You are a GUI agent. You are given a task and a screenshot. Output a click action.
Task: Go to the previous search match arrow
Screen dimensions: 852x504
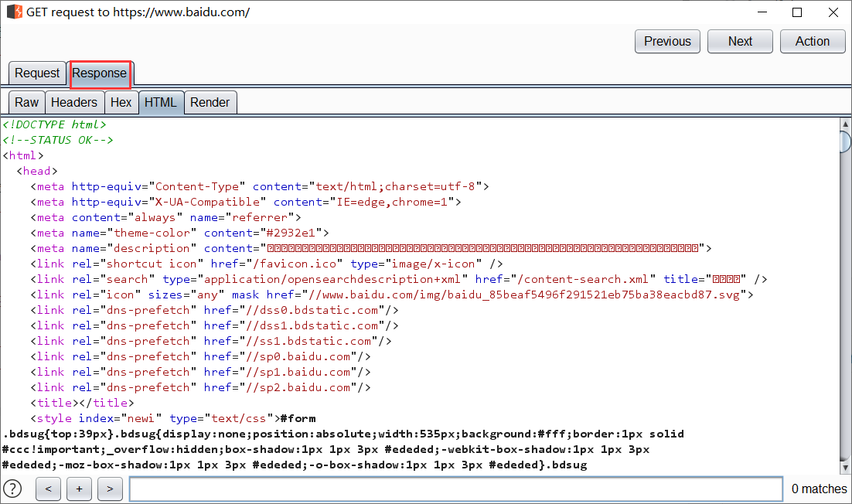[x=49, y=489]
